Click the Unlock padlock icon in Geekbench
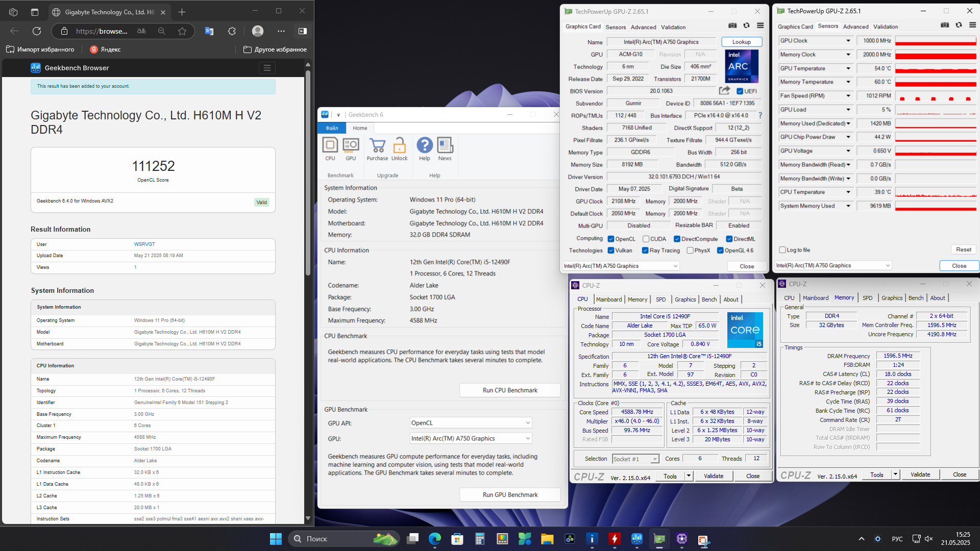 pyautogui.click(x=399, y=148)
